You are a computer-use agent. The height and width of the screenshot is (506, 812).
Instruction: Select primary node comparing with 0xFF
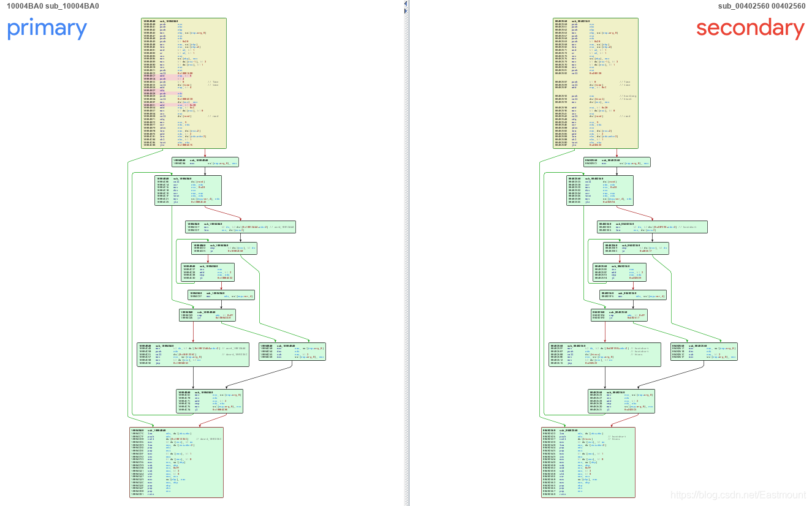207,315
